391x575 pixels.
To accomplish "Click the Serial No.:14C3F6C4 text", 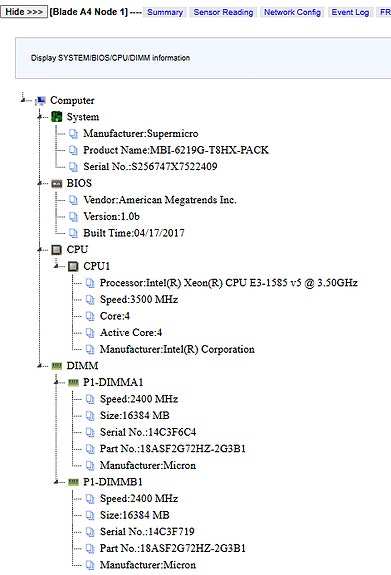I will click(148, 432).
